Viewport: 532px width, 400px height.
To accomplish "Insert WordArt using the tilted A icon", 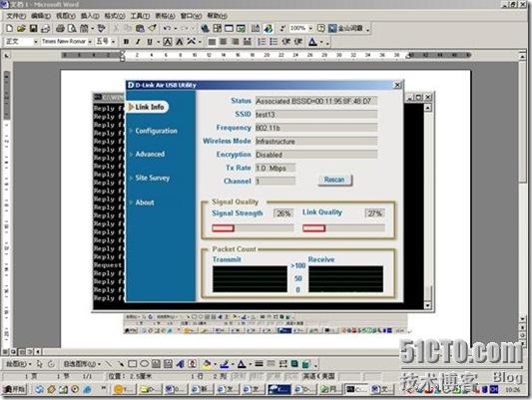I will tap(180, 364).
